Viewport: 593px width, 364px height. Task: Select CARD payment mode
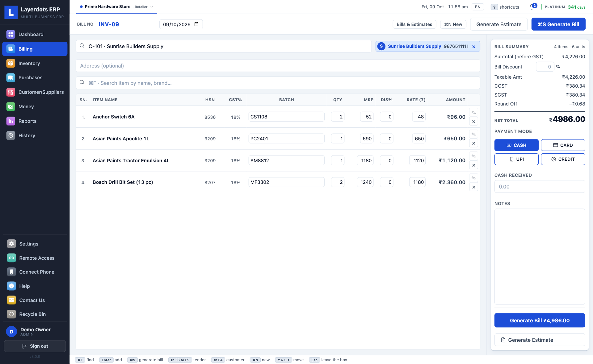[x=563, y=145]
